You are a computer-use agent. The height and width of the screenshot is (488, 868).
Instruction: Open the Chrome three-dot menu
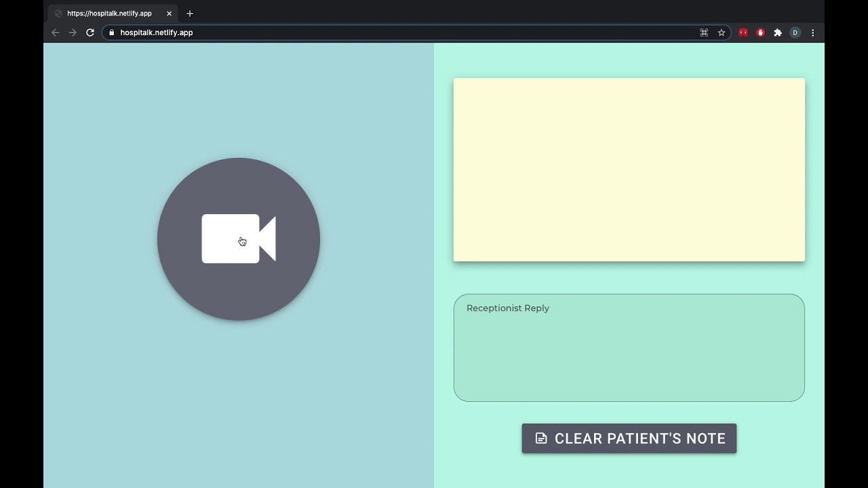(812, 33)
